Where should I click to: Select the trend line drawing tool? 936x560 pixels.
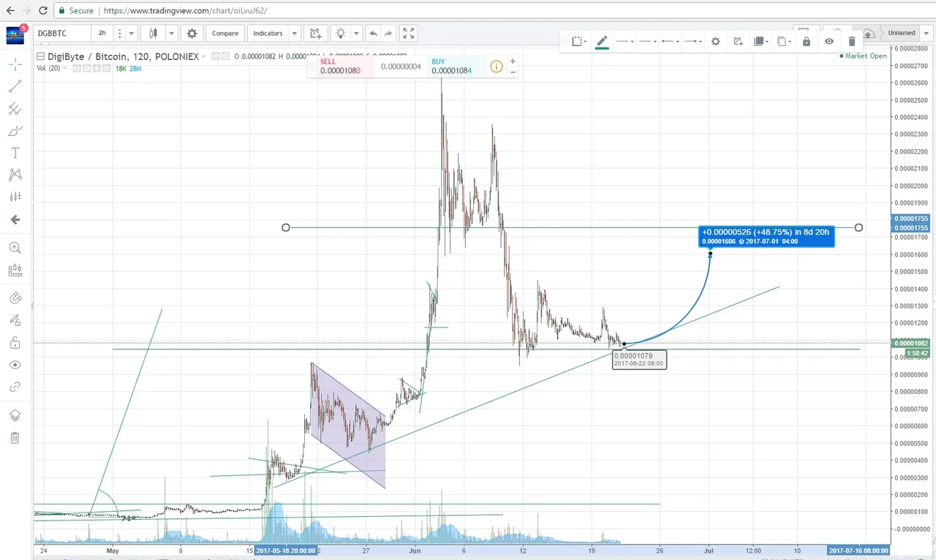coord(15,86)
